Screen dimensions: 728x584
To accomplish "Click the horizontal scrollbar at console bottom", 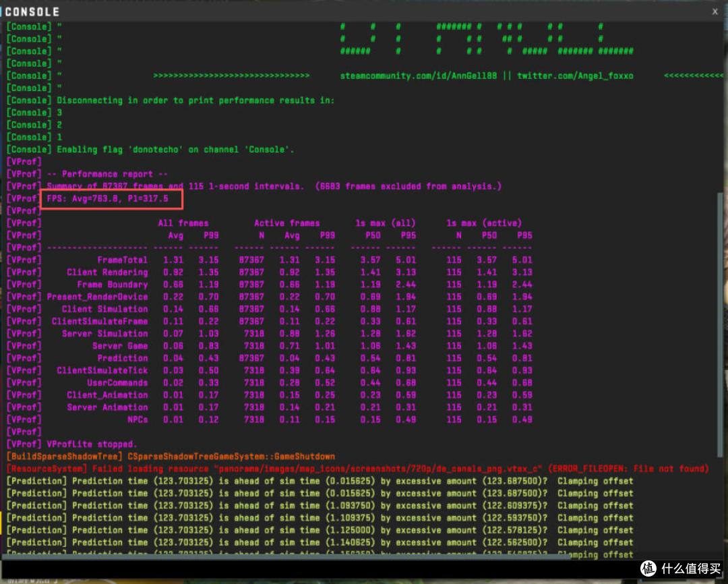I will click(x=286, y=556).
